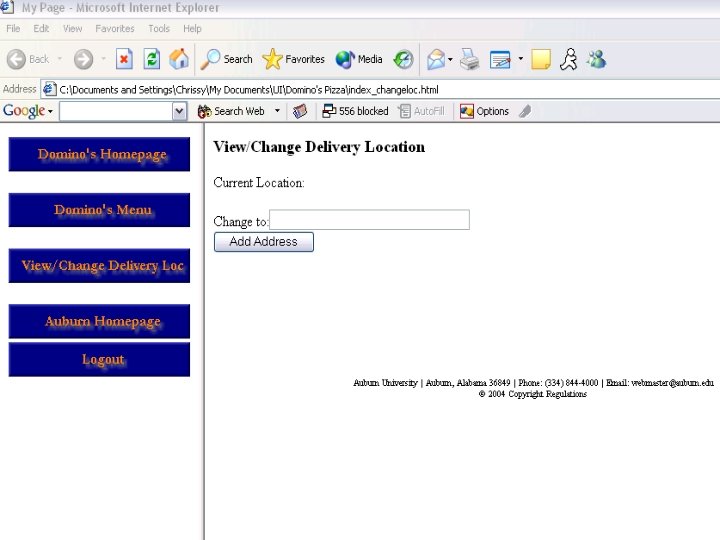
Task: Click the yellow note Discuss icon
Action: [x=541, y=59]
